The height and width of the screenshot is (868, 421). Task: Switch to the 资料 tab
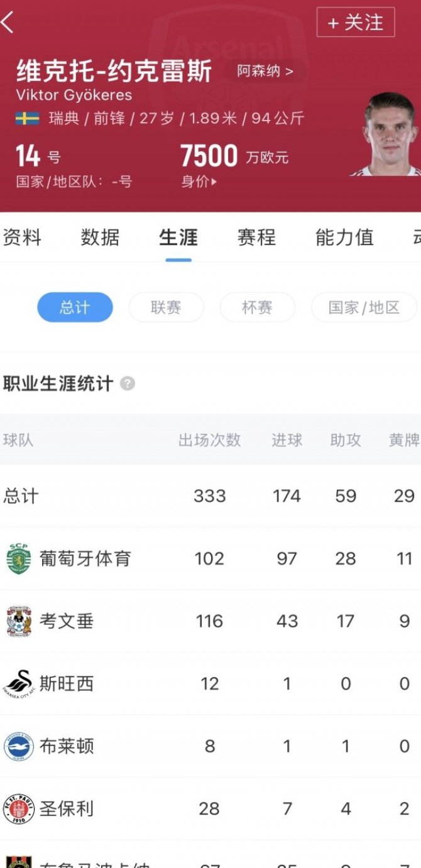(22, 237)
